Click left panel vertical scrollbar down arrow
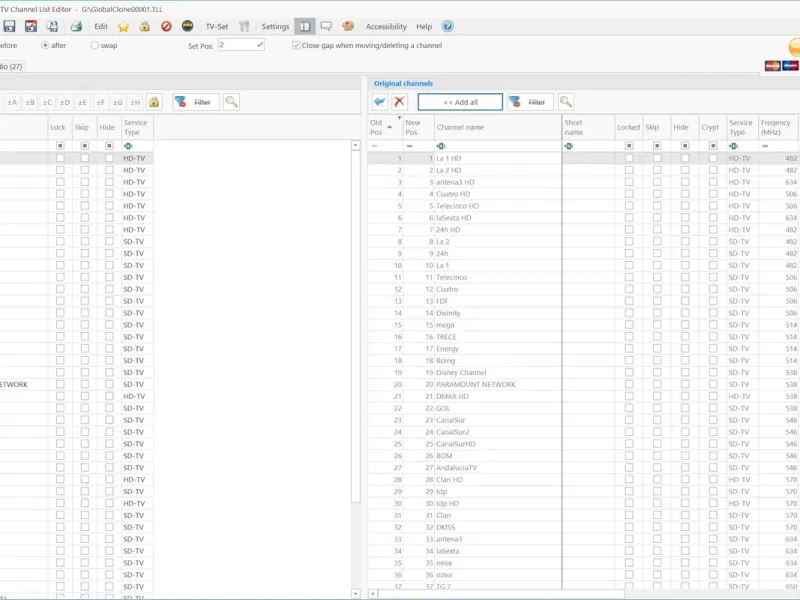Viewport: 800px width, 600px height. tap(356, 593)
